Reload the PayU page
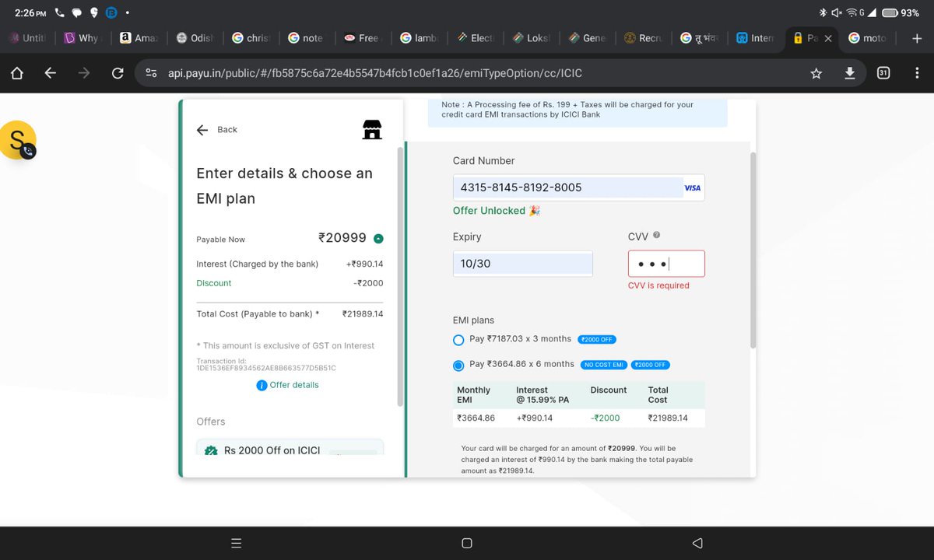Screen dimensions: 934x560 point(118,73)
